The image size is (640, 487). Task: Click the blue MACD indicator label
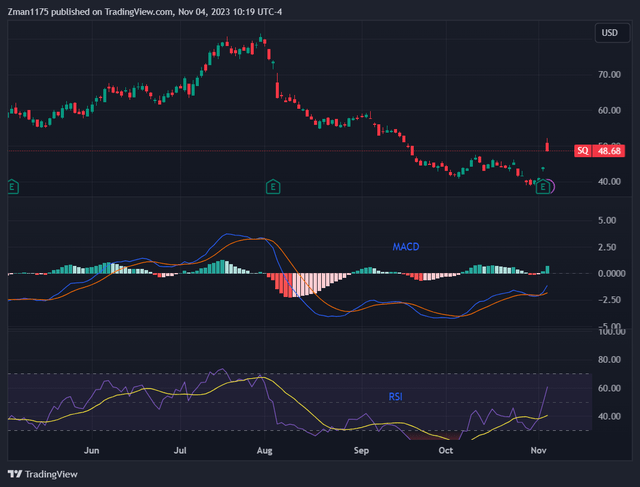pos(406,246)
